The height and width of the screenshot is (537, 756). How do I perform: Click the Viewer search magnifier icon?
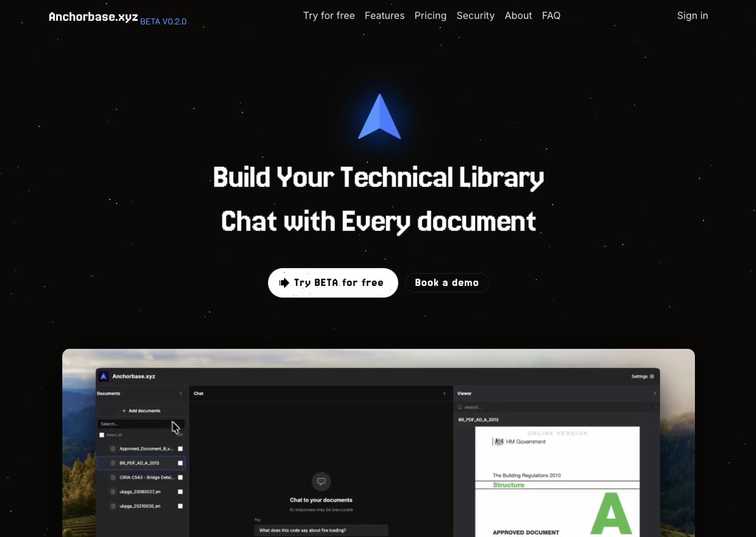click(460, 407)
